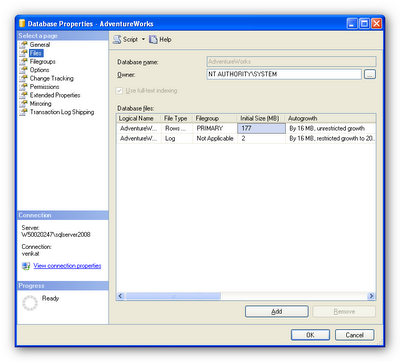Click the Initial Size cell showing 177

tap(261, 128)
